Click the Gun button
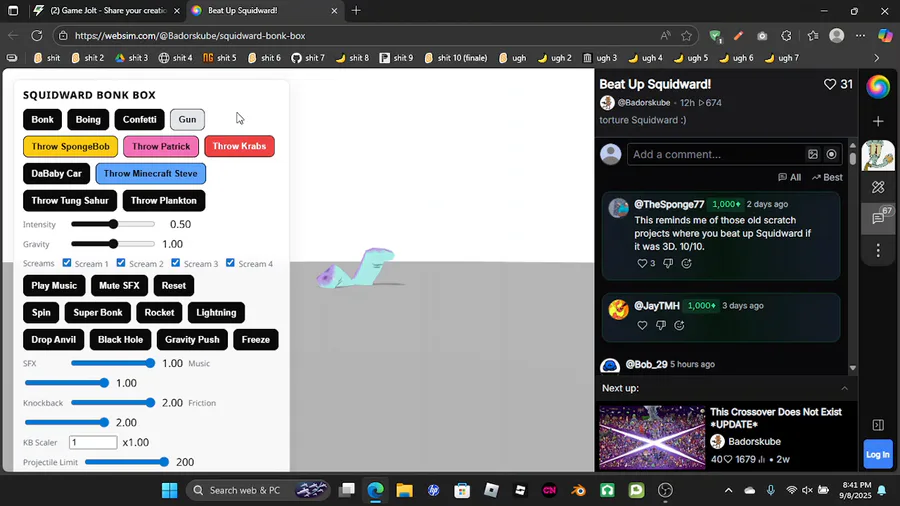Viewport: 900px width, 506px height. pyautogui.click(x=187, y=119)
